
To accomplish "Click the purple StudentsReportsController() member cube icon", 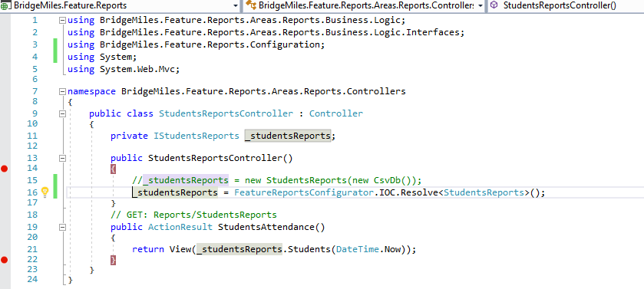I will [494, 5].
